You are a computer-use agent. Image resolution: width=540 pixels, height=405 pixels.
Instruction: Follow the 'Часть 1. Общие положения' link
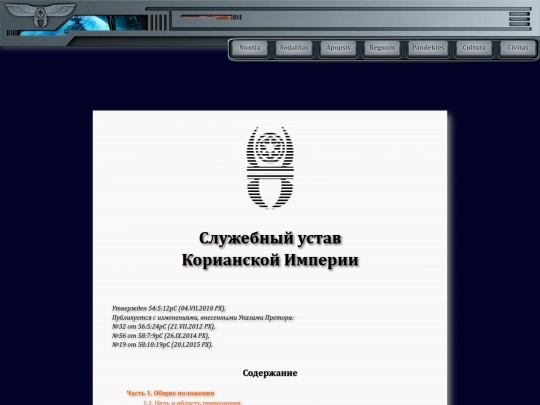(170, 393)
